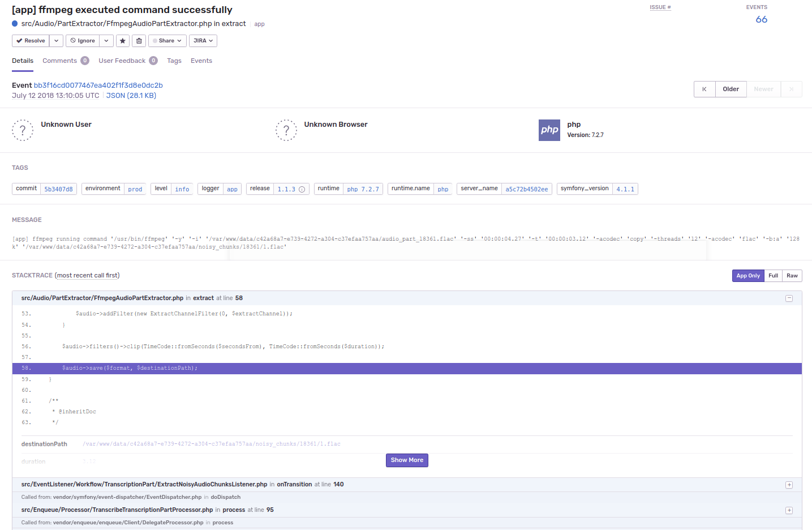Expand the ExtractNoisyAudioChunksListener.php frame
The height and width of the screenshot is (530, 812).
tap(789, 485)
